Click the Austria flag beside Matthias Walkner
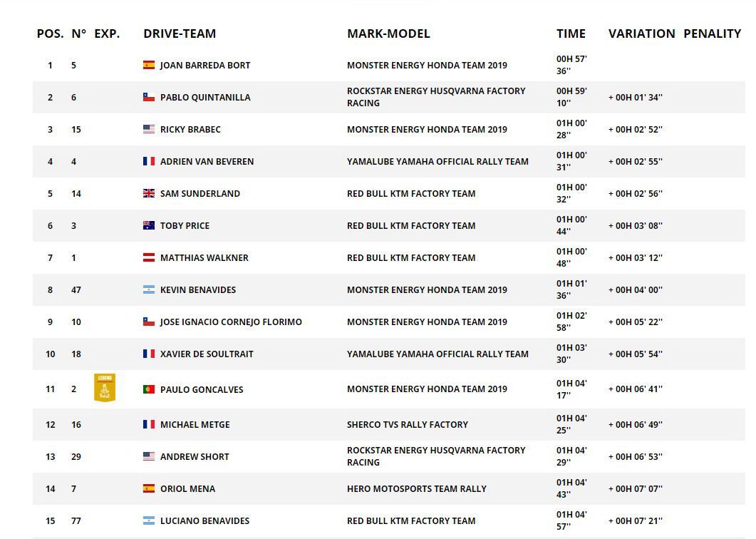 pos(149,257)
